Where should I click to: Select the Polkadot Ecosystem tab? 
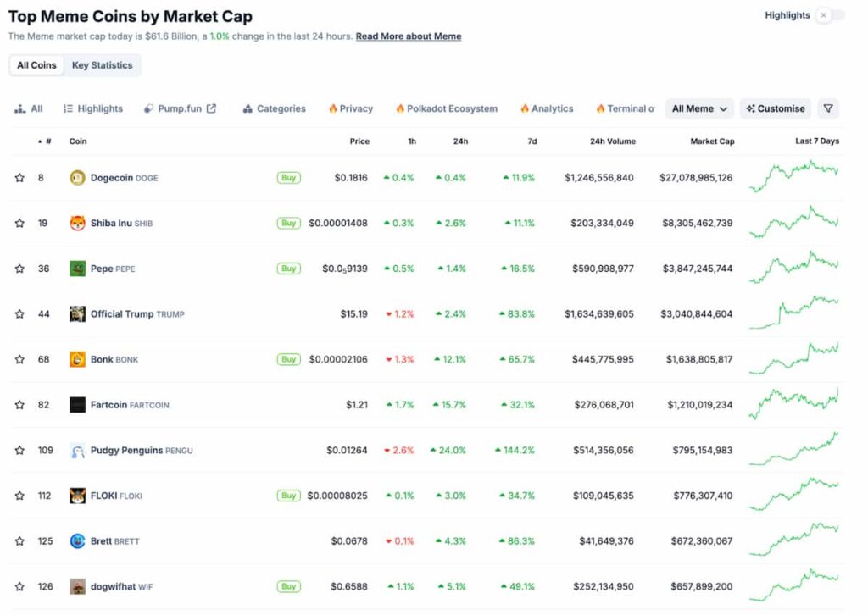click(x=447, y=108)
